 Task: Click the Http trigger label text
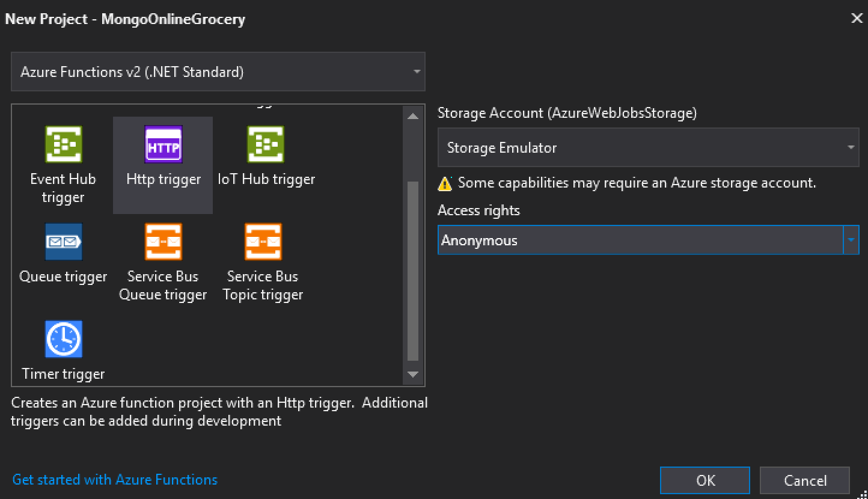[164, 179]
